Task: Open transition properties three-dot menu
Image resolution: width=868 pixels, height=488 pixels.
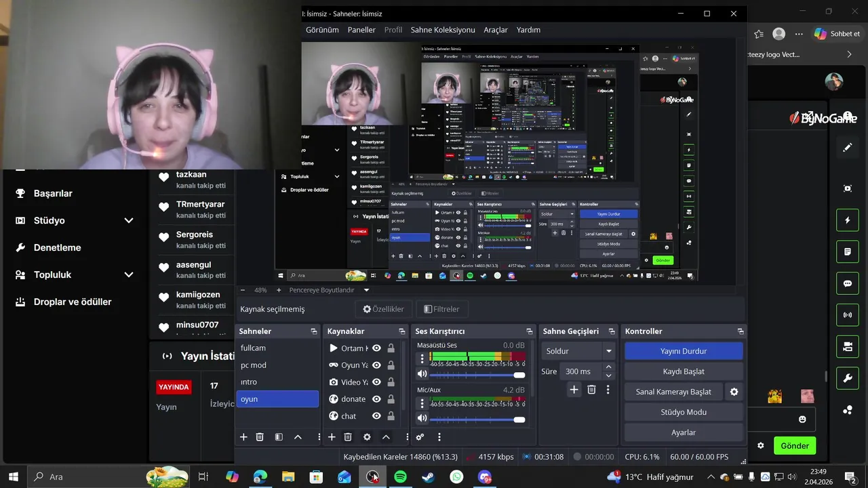Action: point(608,390)
